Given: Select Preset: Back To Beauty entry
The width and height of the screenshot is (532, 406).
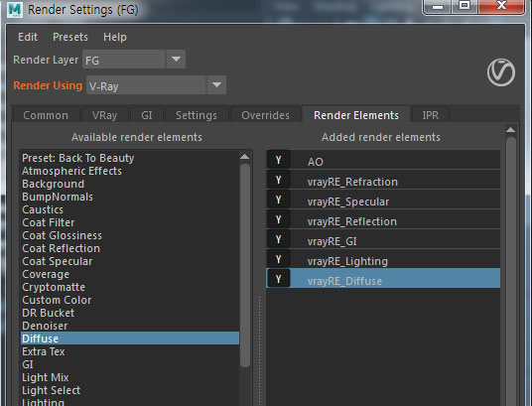Looking at the screenshot, I should pyautogui.click(x=130, y=158).
